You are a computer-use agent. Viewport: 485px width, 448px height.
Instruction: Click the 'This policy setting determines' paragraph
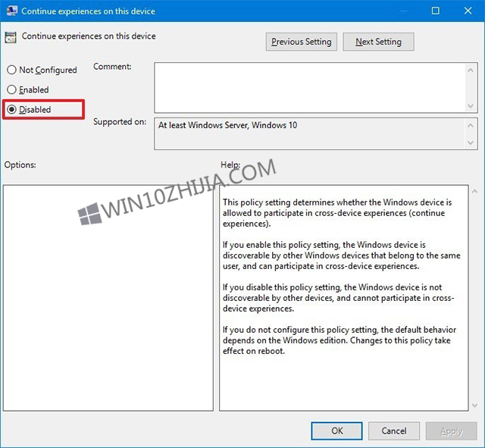pyautogui.click(x=337, y=213)
